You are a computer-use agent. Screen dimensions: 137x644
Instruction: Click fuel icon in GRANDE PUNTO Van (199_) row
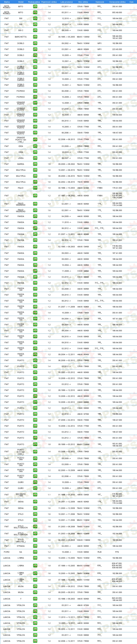coord(35,140)
